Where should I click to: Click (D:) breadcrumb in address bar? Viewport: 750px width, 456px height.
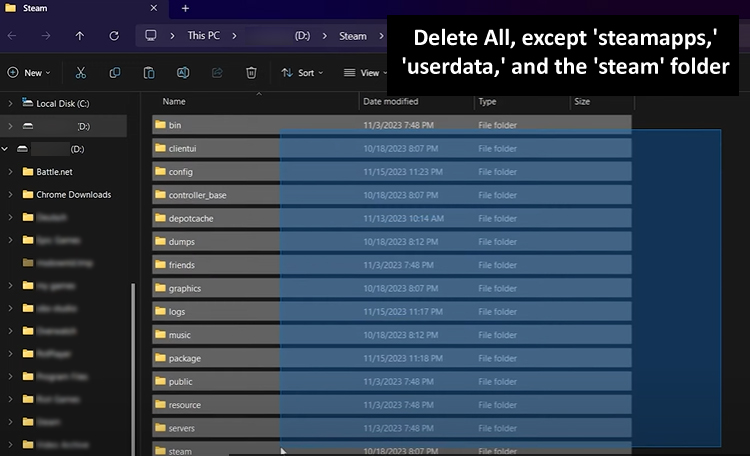(302, 36)
